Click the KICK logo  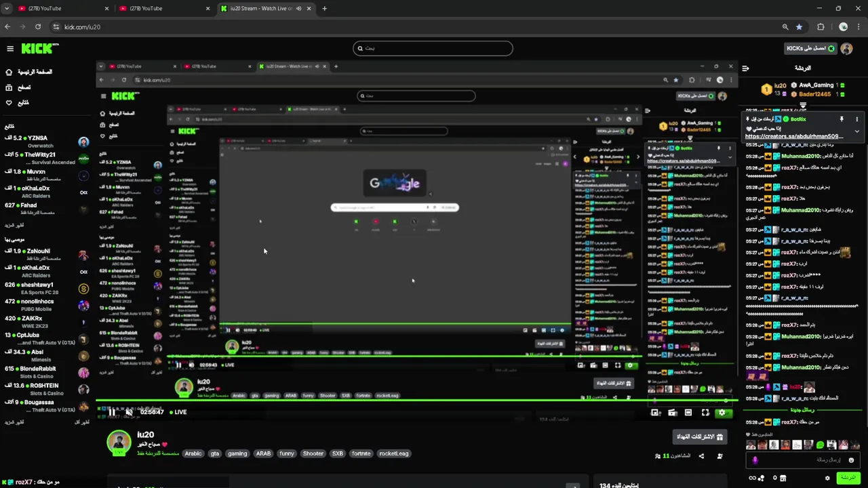(x=40, y=48)
